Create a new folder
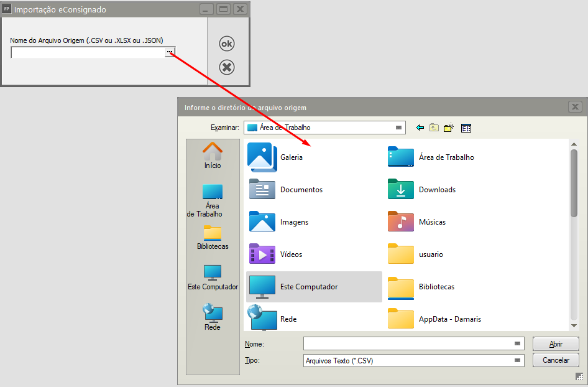The image size is (588, 387). 449,128
